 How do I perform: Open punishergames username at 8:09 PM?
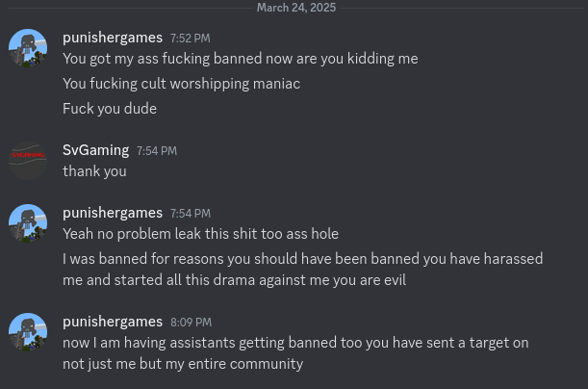(113, 322)
